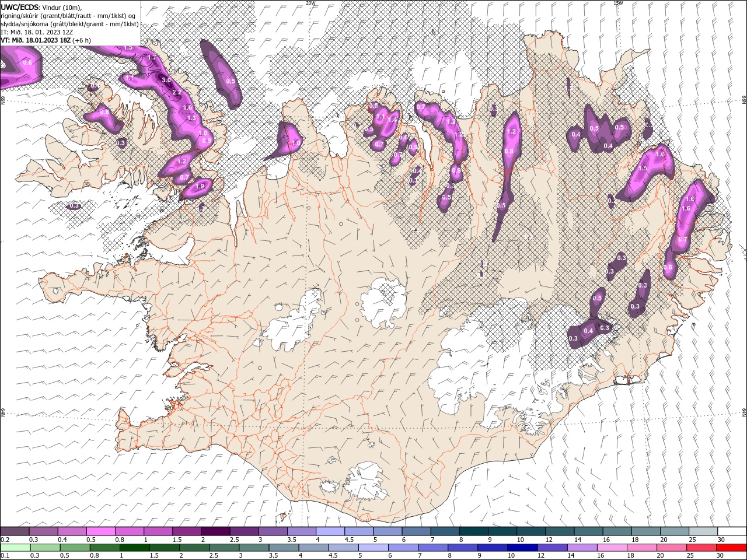Click the '20W' longitude label
This screenshot has width=747, height=560.
pyautogui.click(x=310, y=3)
